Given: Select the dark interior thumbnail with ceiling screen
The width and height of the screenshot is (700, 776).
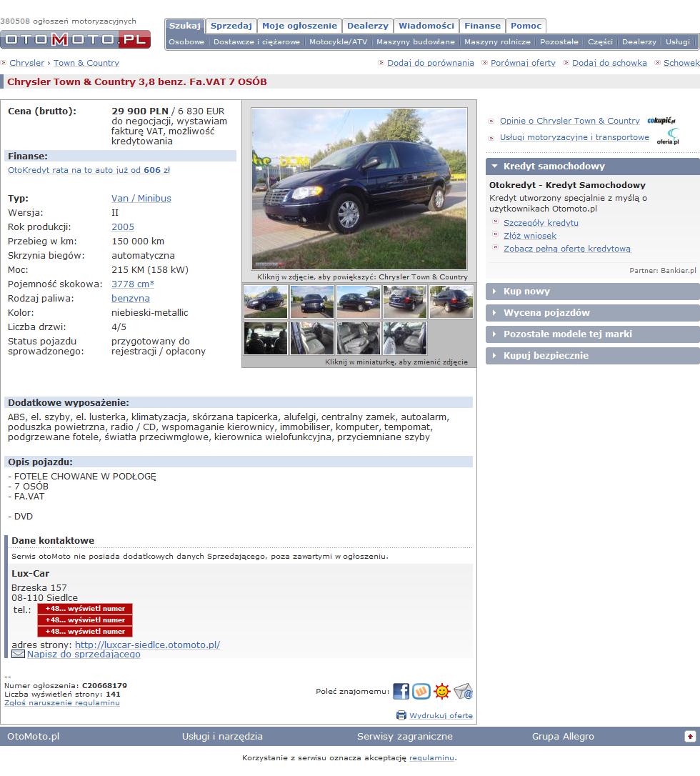Looking at the screenshot, I should [266, 338].
